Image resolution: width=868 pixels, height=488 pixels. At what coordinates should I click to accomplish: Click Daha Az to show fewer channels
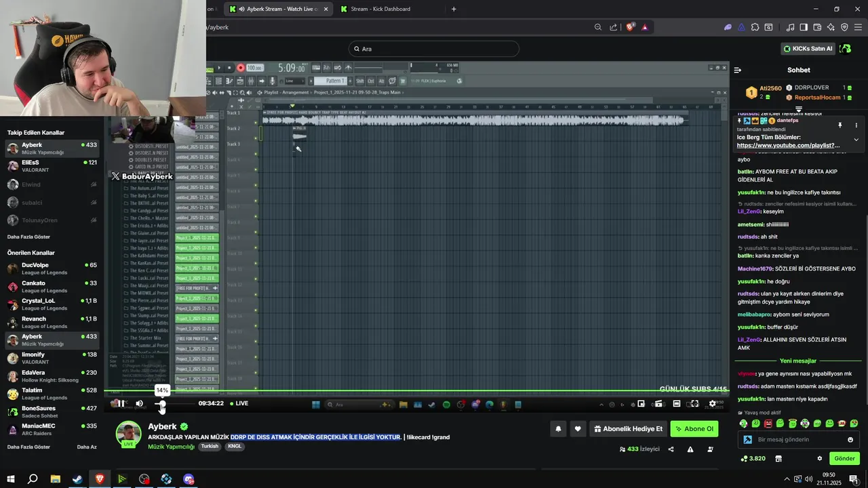(x=87, y=447)
